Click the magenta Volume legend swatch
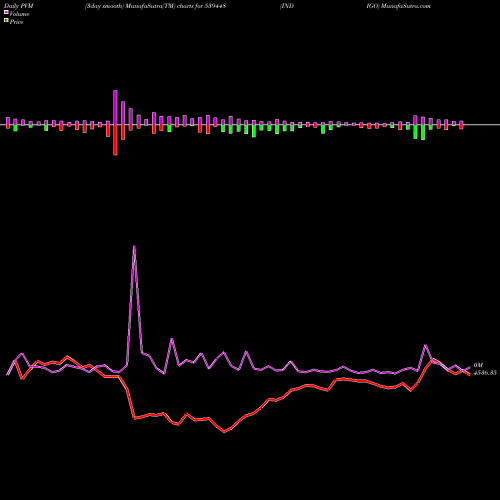Screen dimensions: 500x500 click(x=6, y=13)
